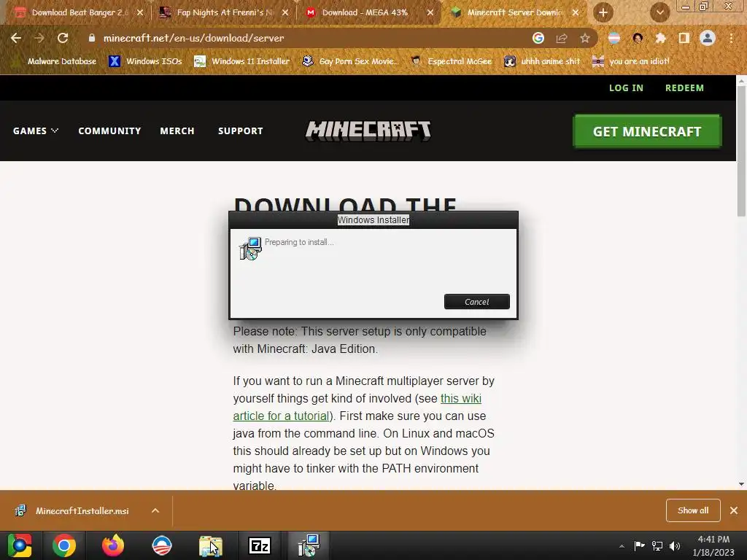
Task: Select the Minecraft Server Download tab
Action: click(514, 12)
